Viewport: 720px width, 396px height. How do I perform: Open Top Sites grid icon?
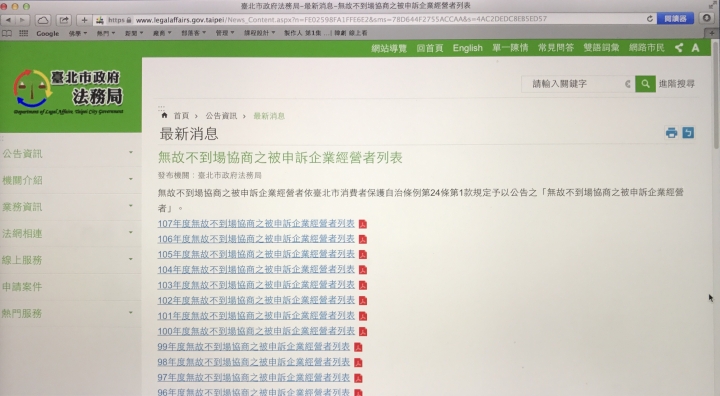click(x=23, y=33)
